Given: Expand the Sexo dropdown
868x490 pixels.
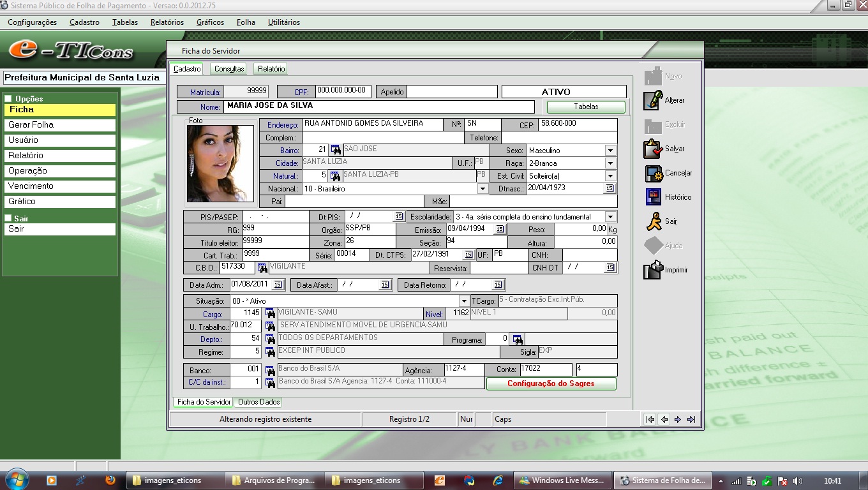Looking at the screenshot, I should click(x=611, y=151).
